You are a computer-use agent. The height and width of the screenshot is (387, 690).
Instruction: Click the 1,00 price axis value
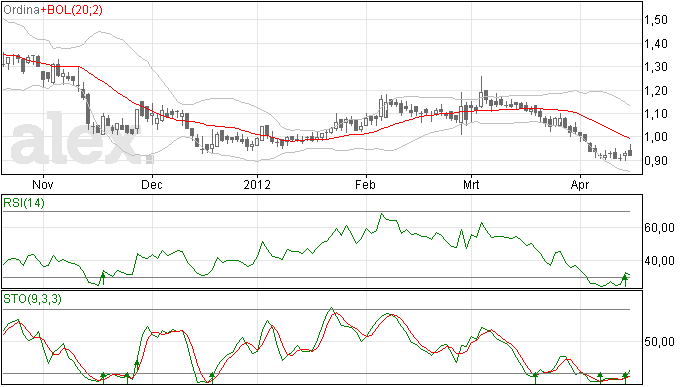point(656,137)
